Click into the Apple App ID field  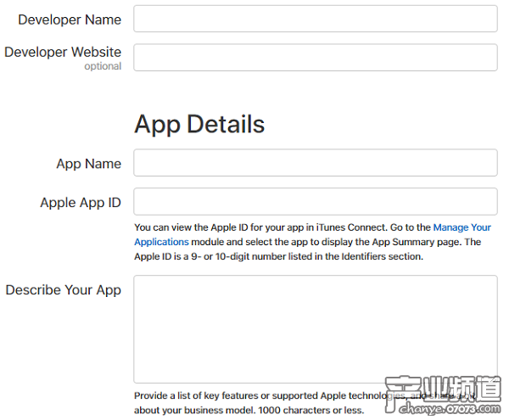pyautogui.click(x=315, y=202)
